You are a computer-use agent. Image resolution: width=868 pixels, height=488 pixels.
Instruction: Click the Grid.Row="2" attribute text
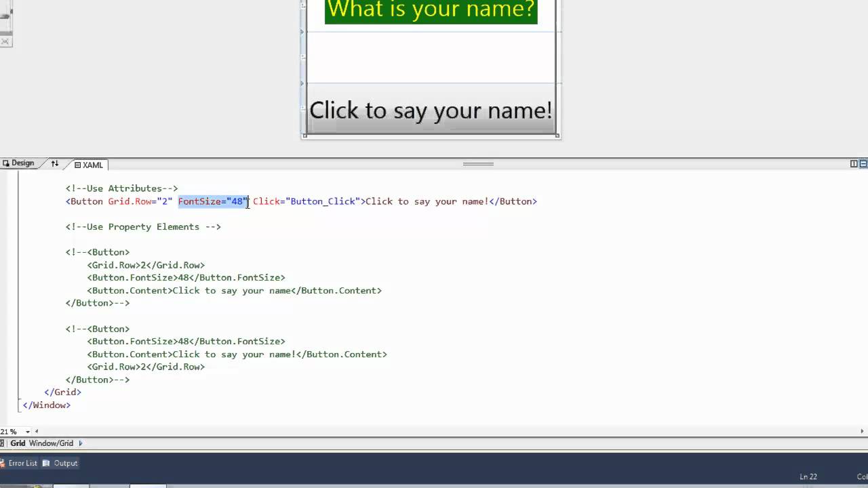point(140,201)
